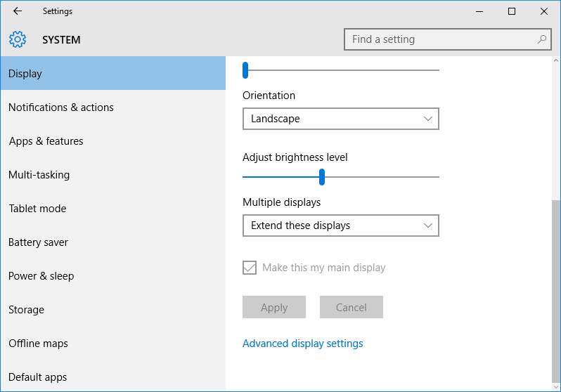The image size is (561, 392).
Task: Open the Battery saver page
Action: [39, 242]
